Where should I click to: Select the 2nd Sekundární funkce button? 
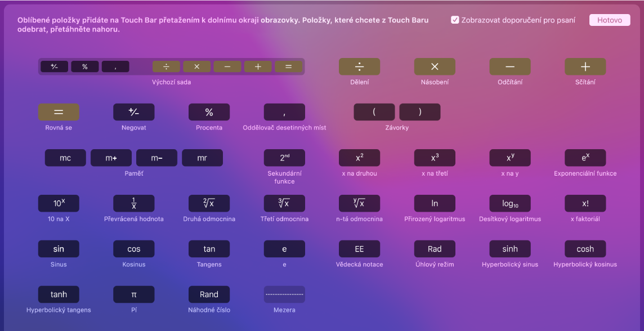tap(284, 158)
